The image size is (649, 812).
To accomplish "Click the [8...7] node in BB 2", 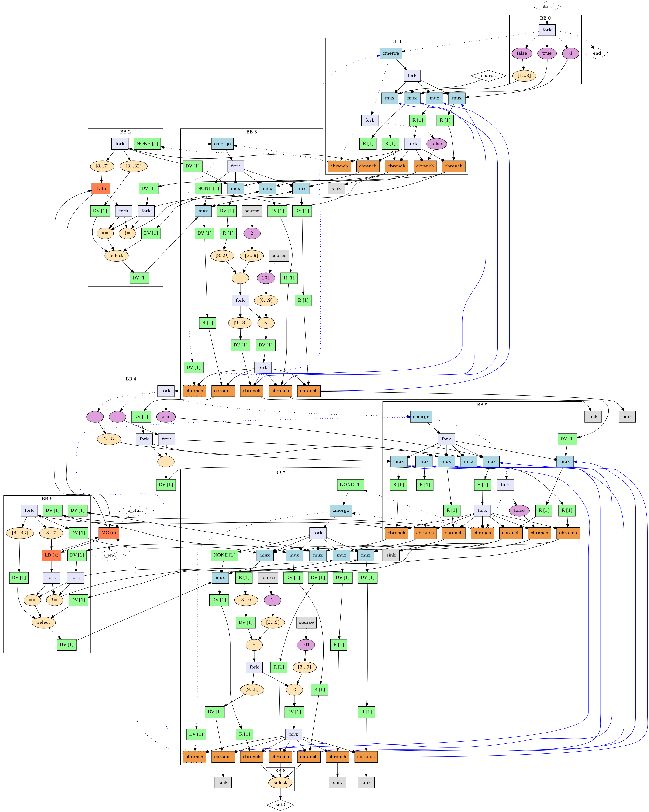I will click(x=102, y=166).
